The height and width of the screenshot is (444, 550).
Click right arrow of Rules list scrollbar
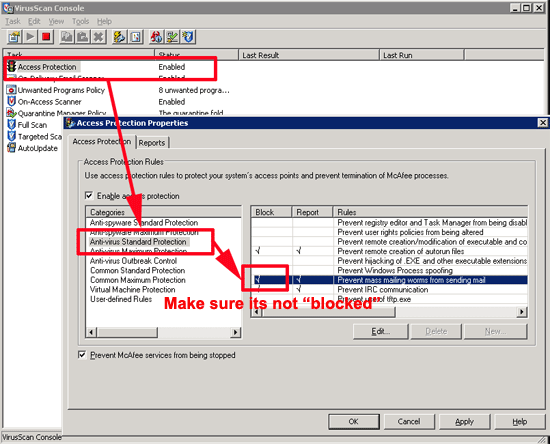pyautogui.click(x=522, y=311)
